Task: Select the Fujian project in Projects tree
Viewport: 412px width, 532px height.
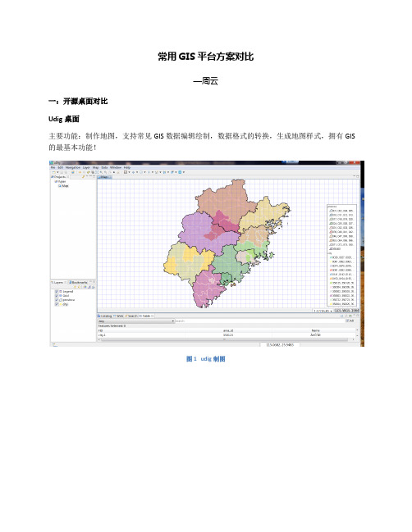Action: click(x=61, y=181)
